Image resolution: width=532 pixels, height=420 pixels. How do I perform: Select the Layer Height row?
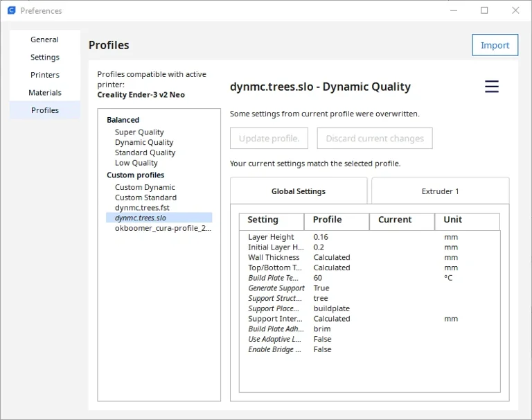(271, 237)
